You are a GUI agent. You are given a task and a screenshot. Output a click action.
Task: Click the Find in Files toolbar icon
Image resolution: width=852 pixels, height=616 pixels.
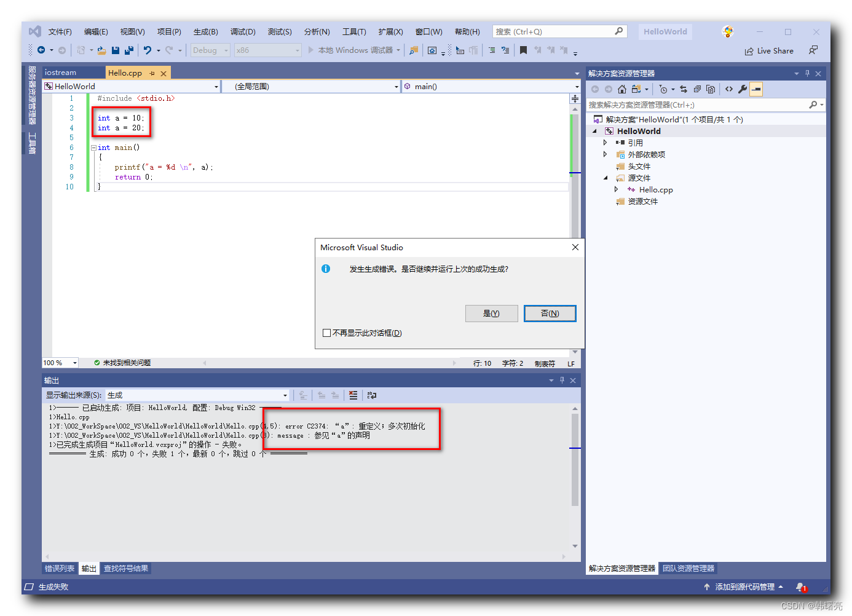coord(414,50)
